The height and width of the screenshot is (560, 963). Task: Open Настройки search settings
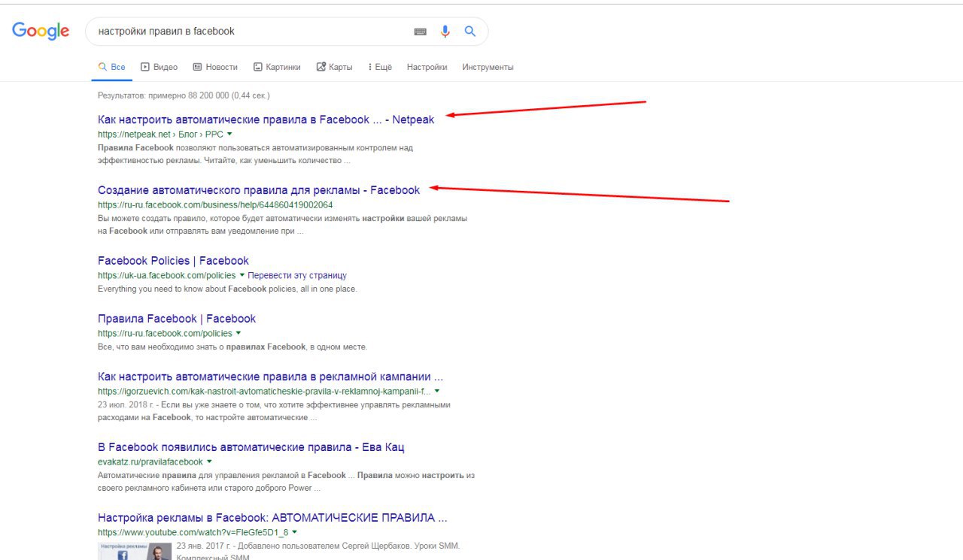[427, 67]
